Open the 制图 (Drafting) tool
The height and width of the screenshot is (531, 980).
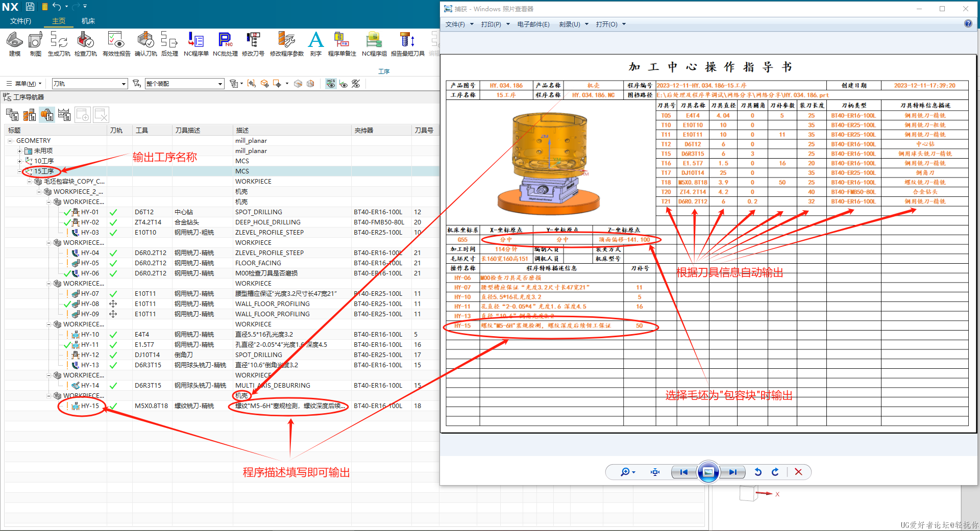[x=35, y=43]
